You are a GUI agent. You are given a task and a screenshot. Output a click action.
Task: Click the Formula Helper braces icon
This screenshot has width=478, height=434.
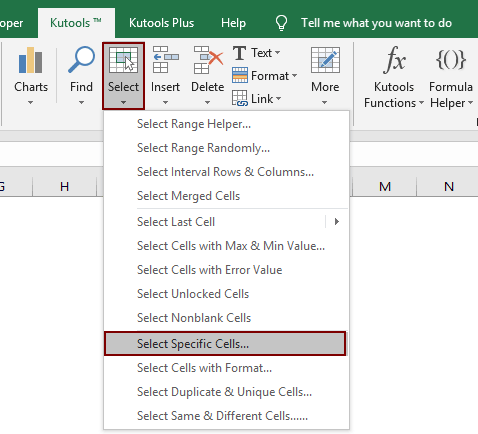click(451, 60)
